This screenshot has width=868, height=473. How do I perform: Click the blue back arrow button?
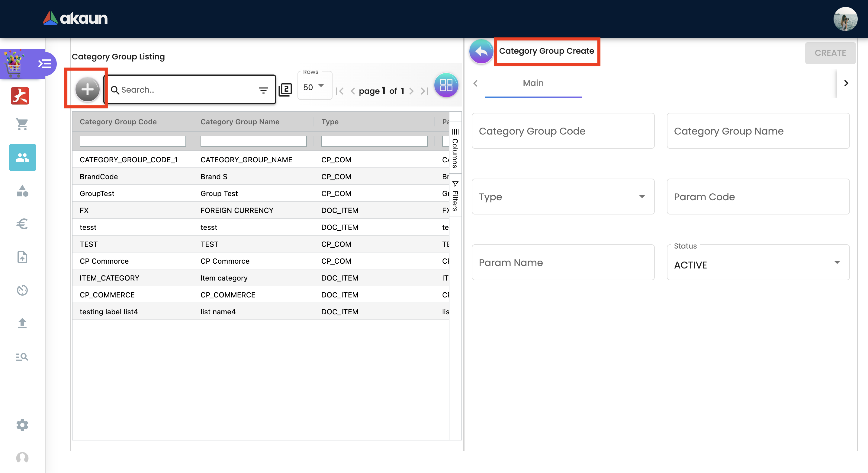pos(481,52)
